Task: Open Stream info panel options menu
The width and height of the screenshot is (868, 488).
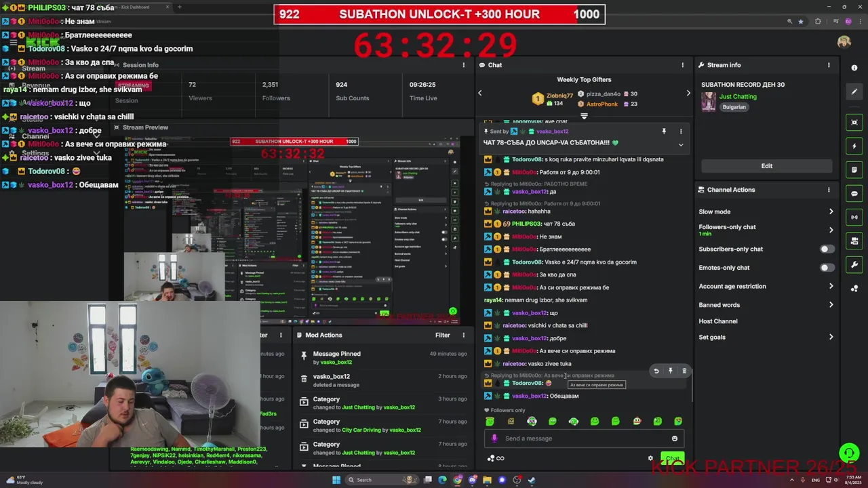Action: [x=828, y=65]
